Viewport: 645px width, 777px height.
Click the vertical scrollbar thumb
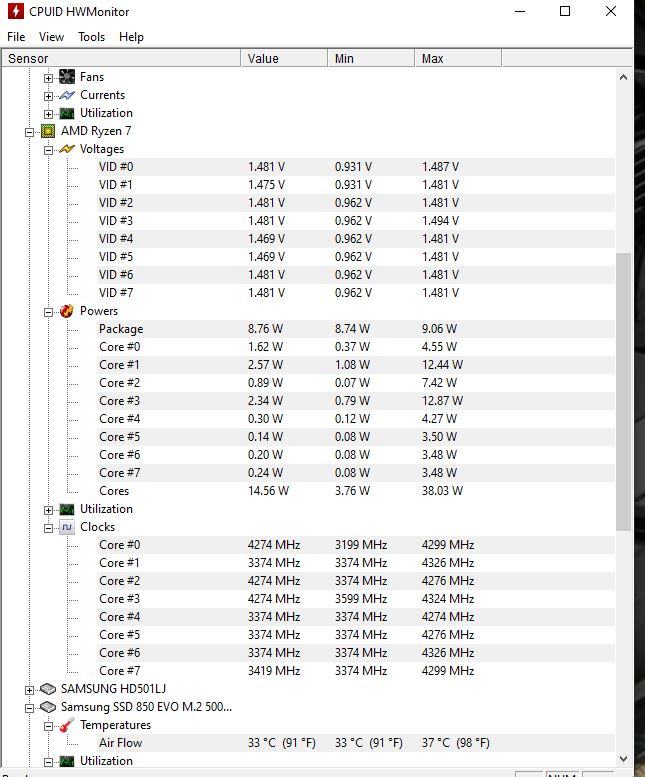[x=623, y=392]
